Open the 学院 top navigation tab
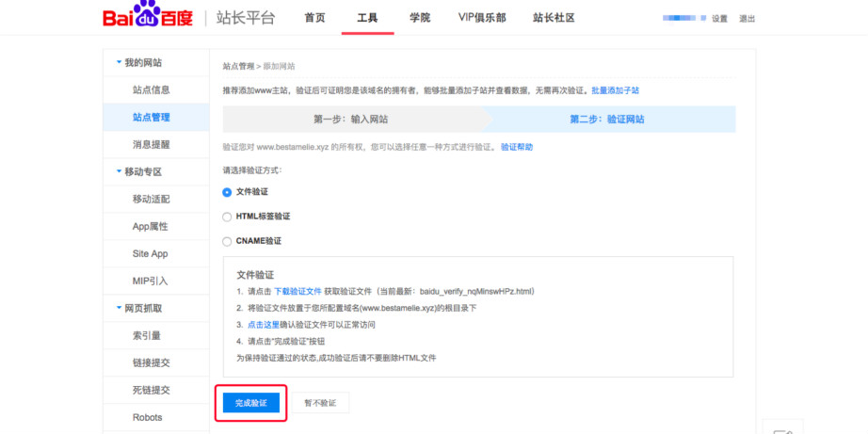868x434 pixels. 420,18
